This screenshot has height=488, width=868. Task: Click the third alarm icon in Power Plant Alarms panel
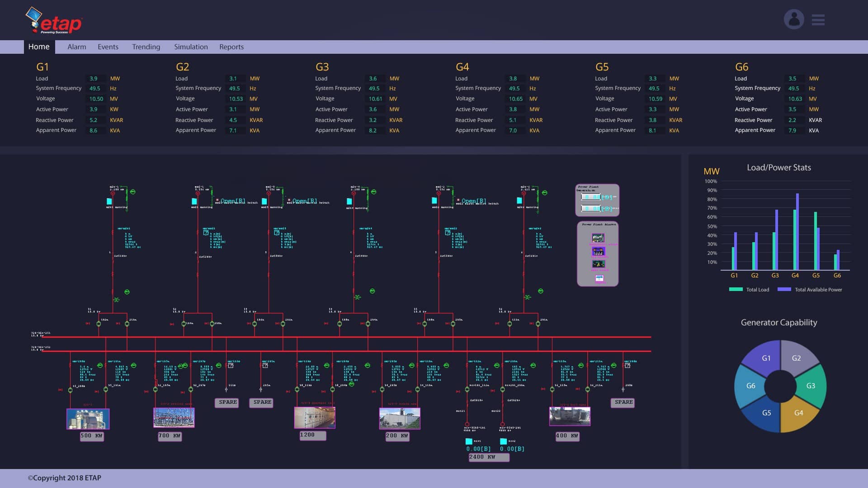(x=599, y=264)
